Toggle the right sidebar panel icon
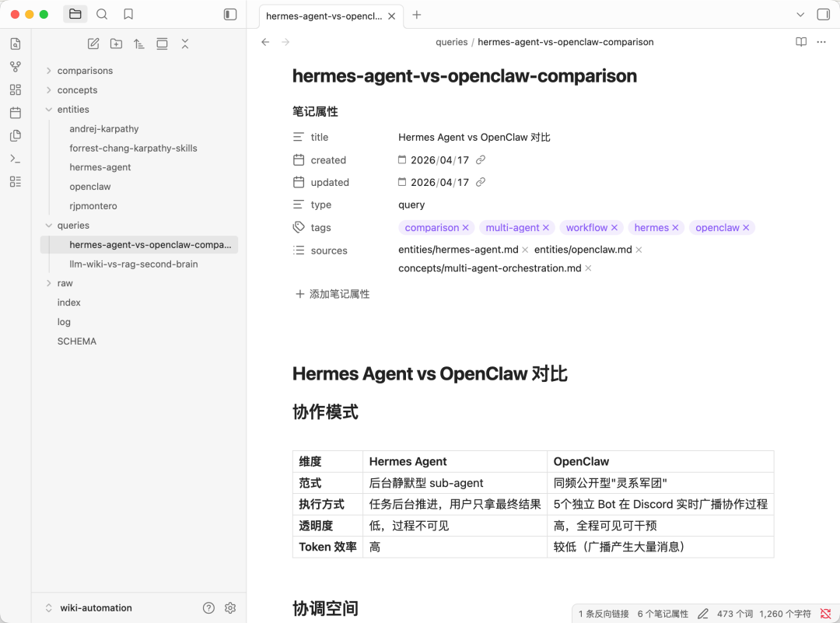 [824, 15]
